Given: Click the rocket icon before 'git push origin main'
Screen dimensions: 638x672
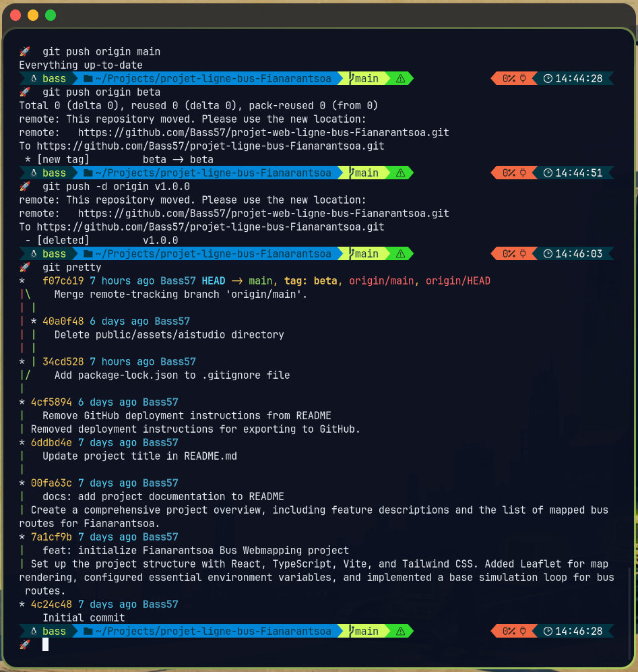Looking at the screenshot, I should pyautogui.click(x=25, y=52).
